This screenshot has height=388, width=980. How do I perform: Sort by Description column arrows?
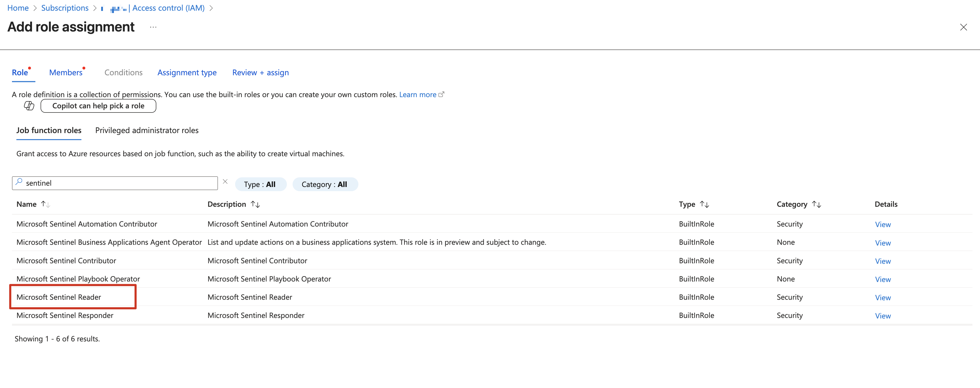(x=255, y=204)
